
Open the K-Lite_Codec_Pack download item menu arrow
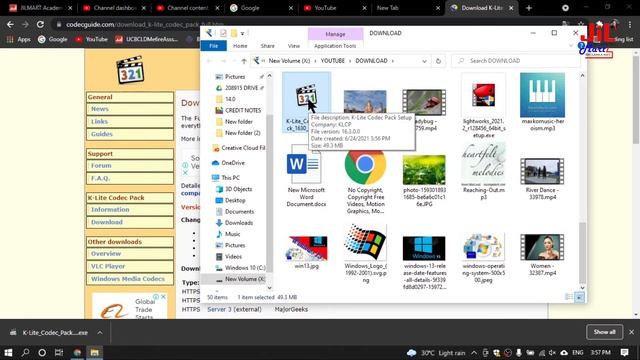[x=100, y=333]
